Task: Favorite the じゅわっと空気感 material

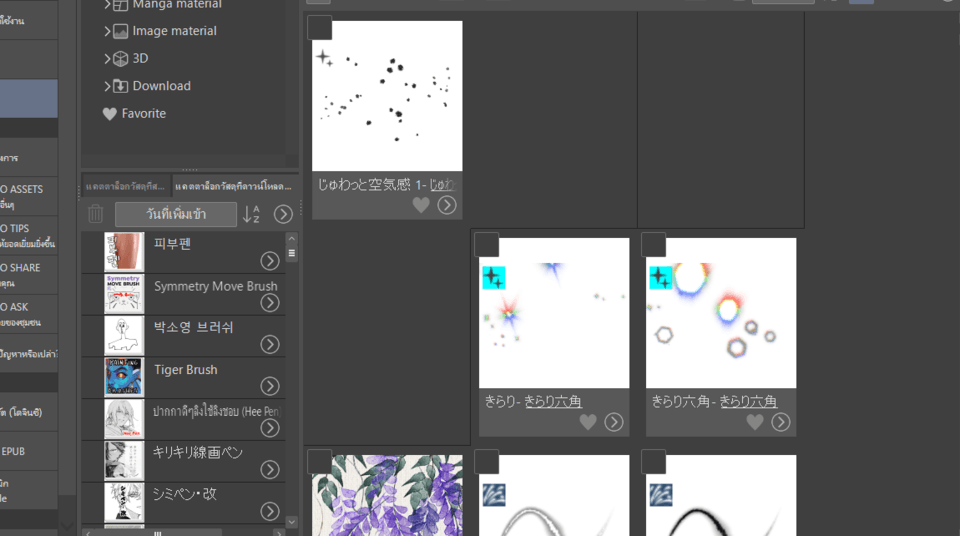Action: 421,205
